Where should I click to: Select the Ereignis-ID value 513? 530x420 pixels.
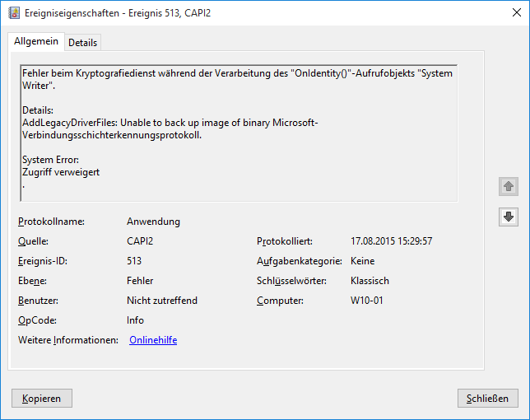pyautogui.click(x=134, y=261)
